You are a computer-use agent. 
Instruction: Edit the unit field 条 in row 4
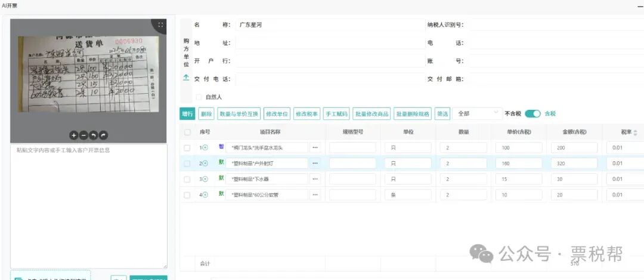point(408,195)
